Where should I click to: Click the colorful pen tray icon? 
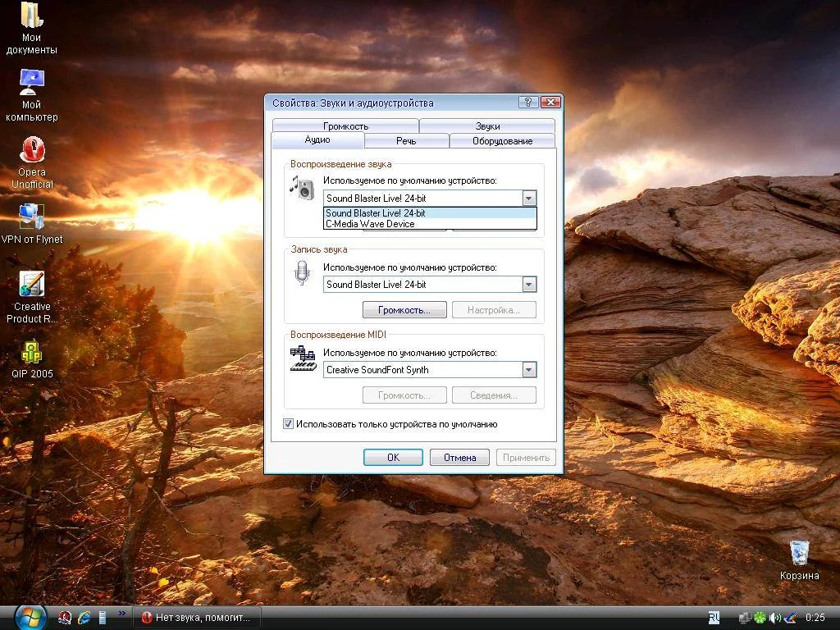coord(790,618)
